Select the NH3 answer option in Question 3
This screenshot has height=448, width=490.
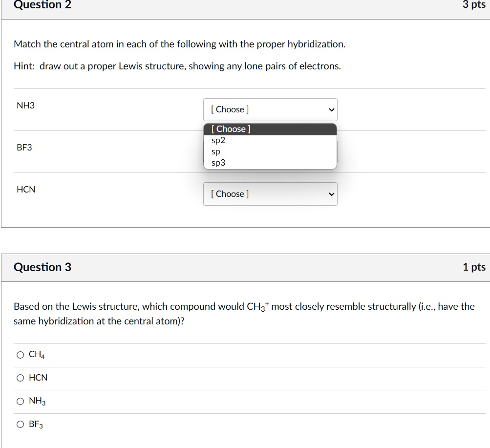click(20, 401)
